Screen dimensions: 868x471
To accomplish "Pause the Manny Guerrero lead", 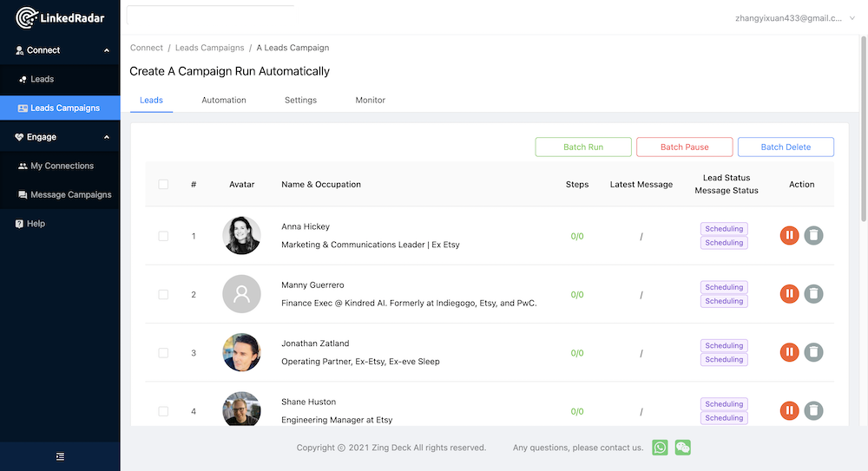I will click(x=789, y=294).
